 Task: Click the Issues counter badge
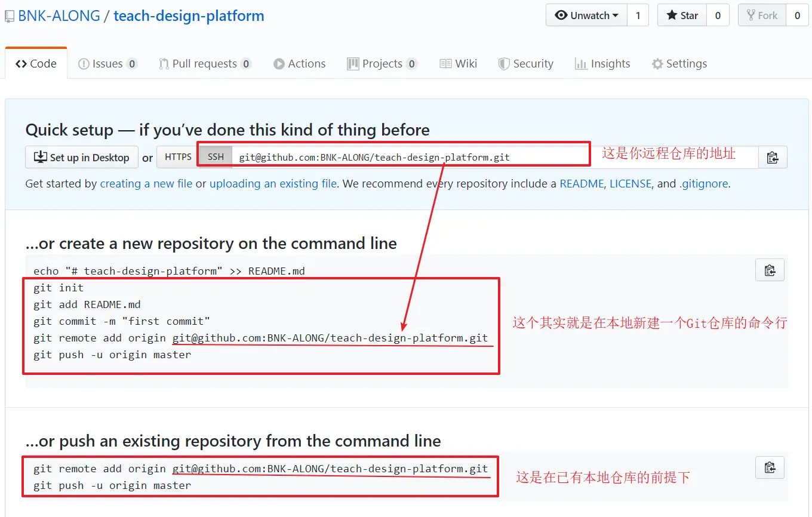pyautogui.click(x=132, y=64)
